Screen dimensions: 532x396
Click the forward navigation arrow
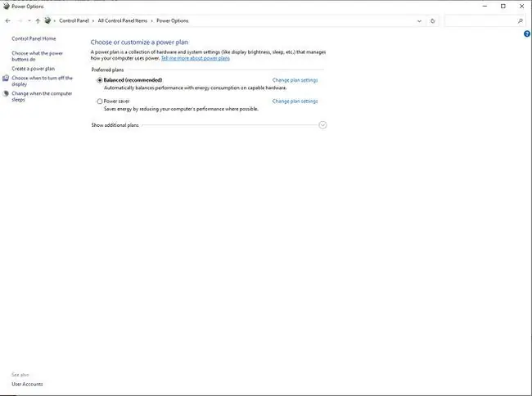coord(20,20)
